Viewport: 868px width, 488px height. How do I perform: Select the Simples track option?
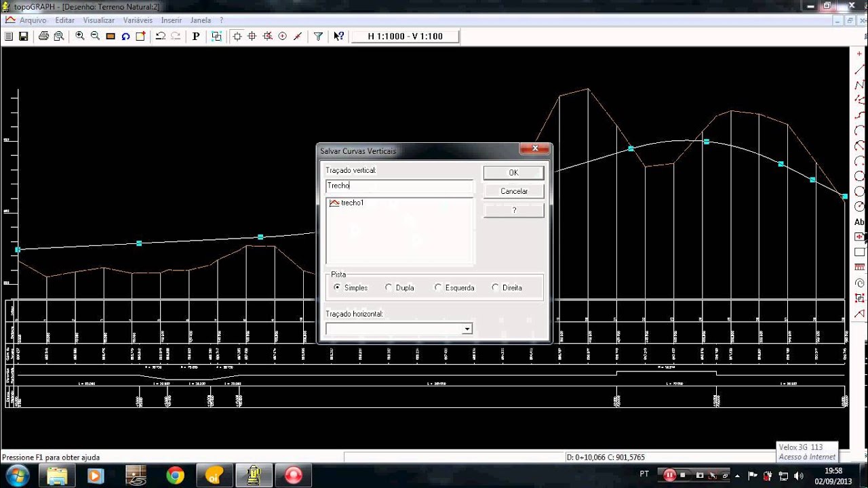point(351,287)
